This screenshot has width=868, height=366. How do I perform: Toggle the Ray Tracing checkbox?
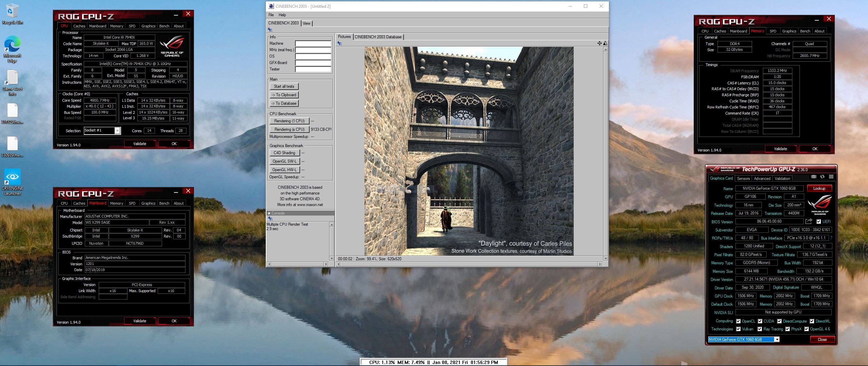coord(759,329)
